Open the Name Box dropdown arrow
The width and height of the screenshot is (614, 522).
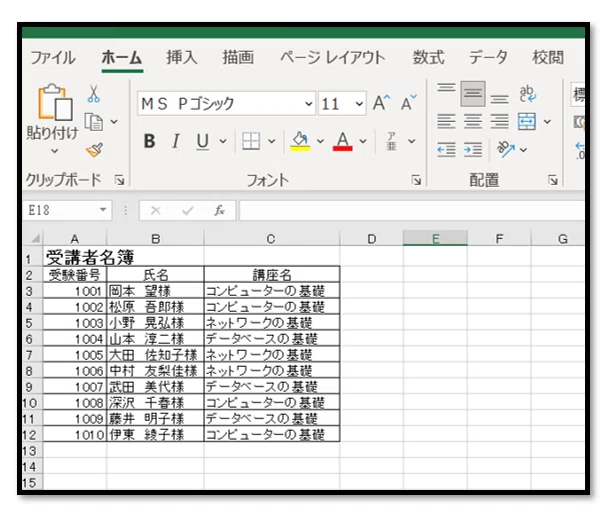(x=103, y=210)
